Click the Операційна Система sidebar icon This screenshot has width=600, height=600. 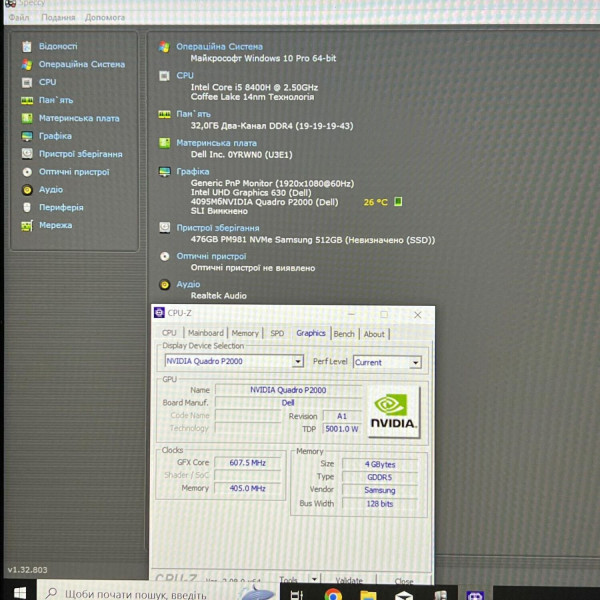coord(27,64)
